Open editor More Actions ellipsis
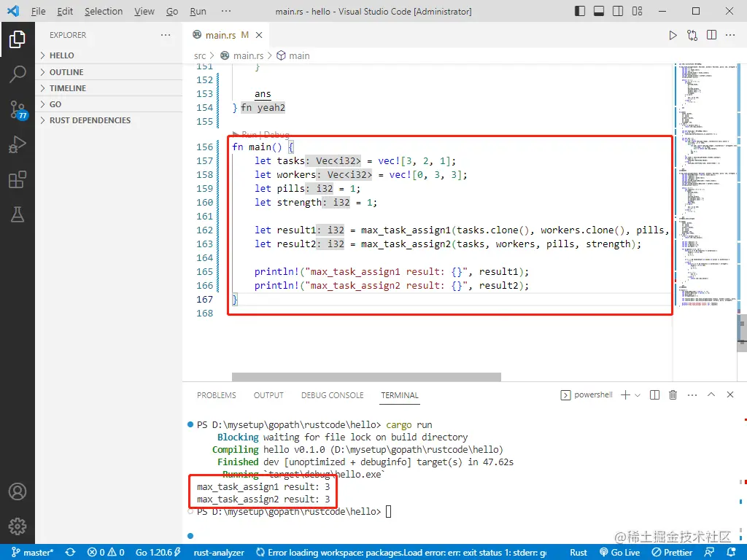 730,35
